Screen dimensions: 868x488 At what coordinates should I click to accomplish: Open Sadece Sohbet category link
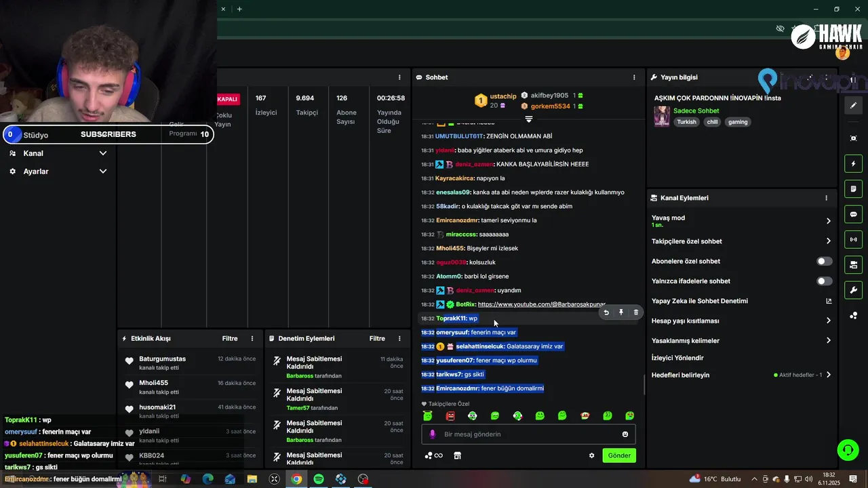click(696, 110)
